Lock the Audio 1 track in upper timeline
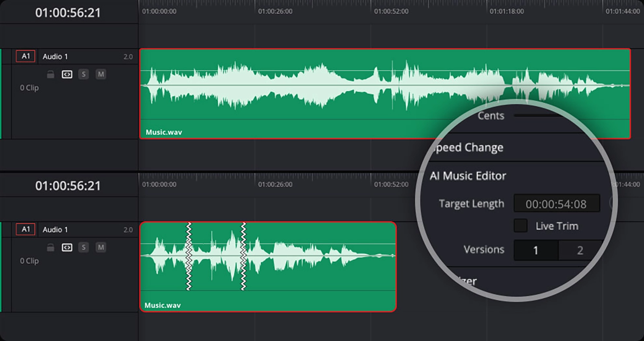 click(x=50, y=74)
